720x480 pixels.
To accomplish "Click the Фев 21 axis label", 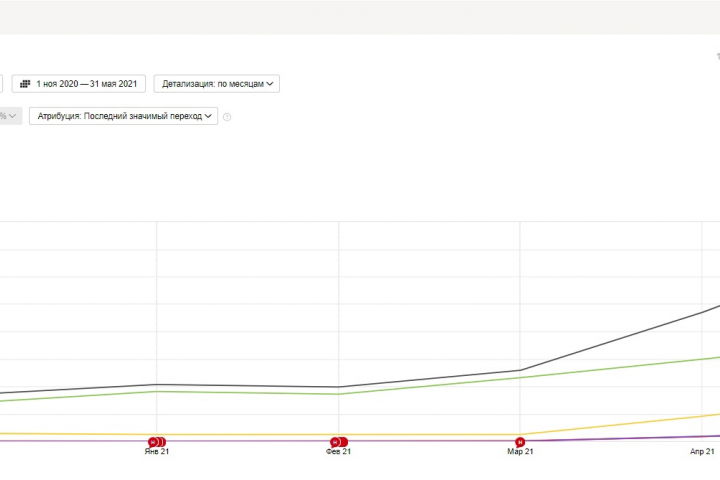I will [338, 452].
